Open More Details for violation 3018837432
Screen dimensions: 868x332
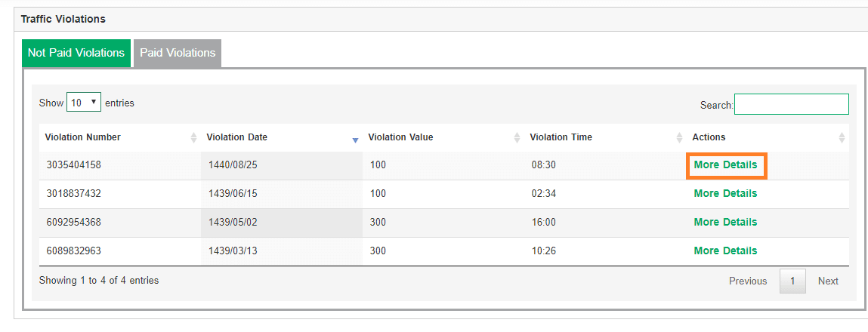pos(725,193)
